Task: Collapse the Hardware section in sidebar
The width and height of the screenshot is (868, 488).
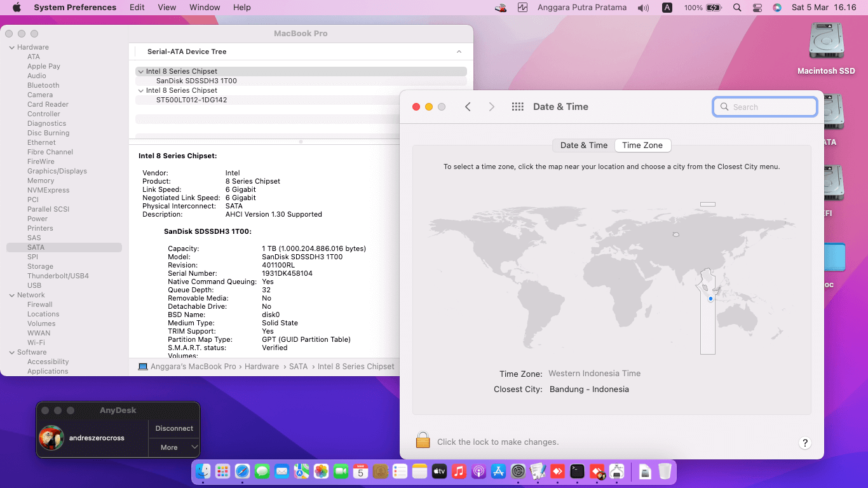Action: pos(11,48)
